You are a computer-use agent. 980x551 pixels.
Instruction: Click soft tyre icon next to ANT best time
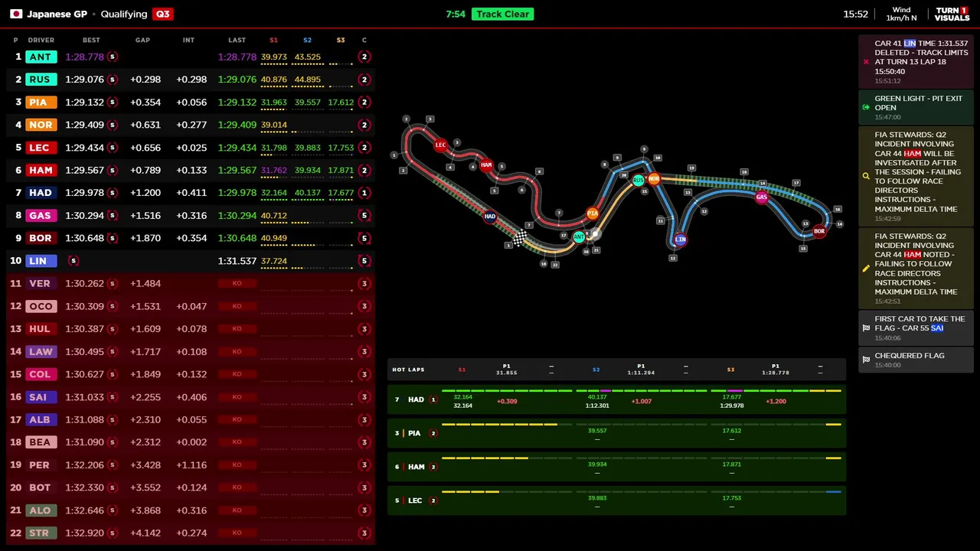tap(112, 57)
